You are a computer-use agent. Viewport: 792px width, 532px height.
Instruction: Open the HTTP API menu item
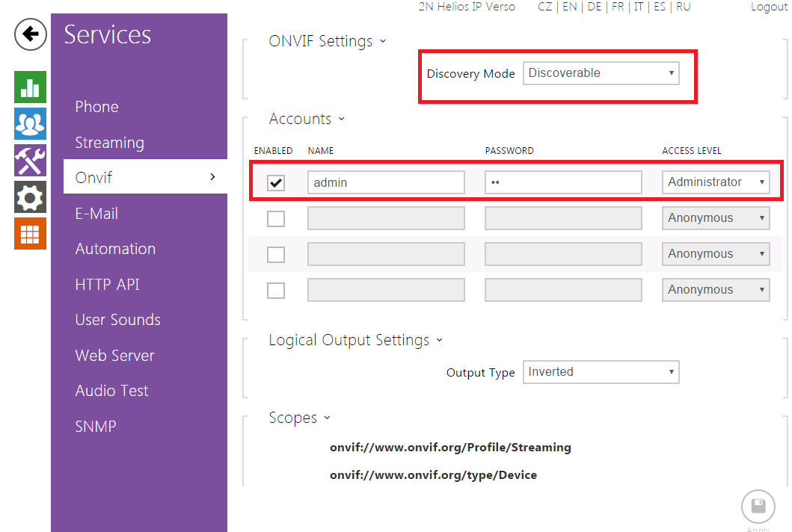click(107, 285)
